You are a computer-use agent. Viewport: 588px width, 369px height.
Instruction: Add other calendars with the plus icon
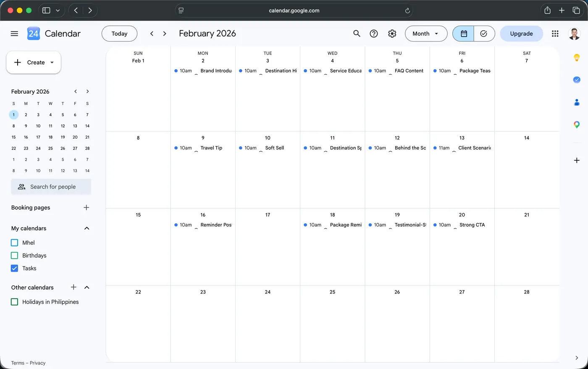coord(73,287)
